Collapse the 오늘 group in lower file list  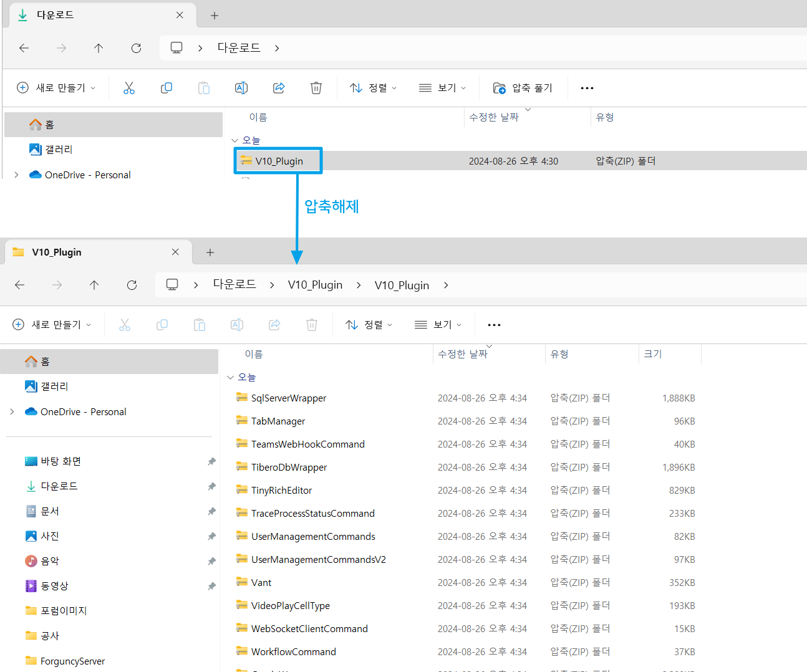pos(231,377)
